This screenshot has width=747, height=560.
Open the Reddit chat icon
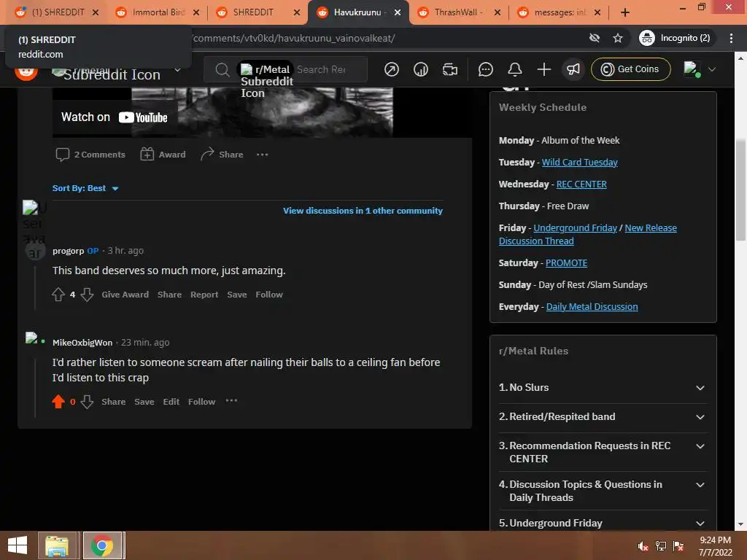485,69
